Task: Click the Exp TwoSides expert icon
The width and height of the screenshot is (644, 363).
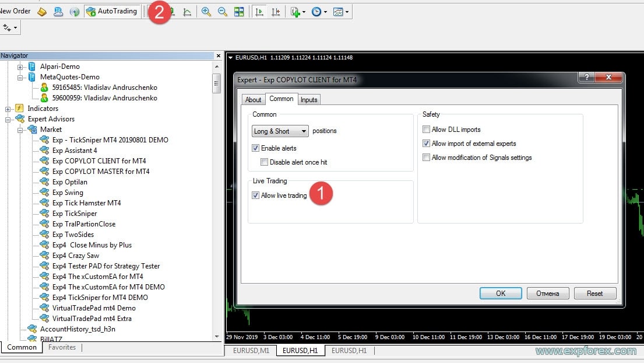Action: click(44, 235)
